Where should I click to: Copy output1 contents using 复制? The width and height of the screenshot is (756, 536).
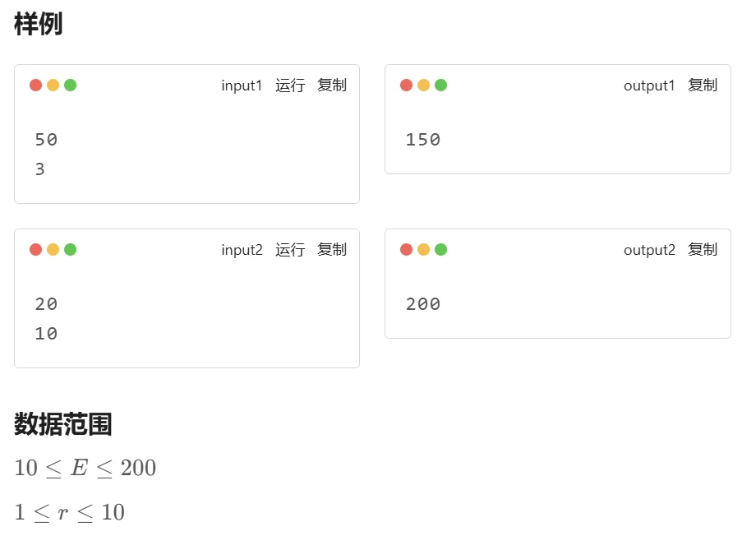click(703, 85)
